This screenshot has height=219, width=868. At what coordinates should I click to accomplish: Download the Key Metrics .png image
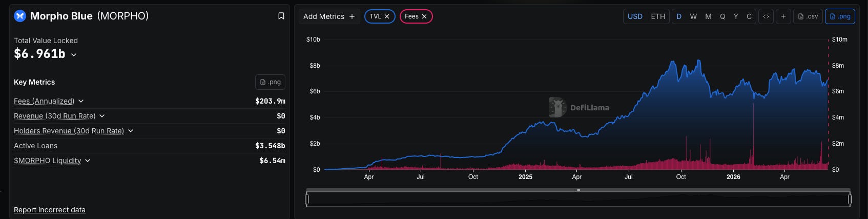point(271,82)
